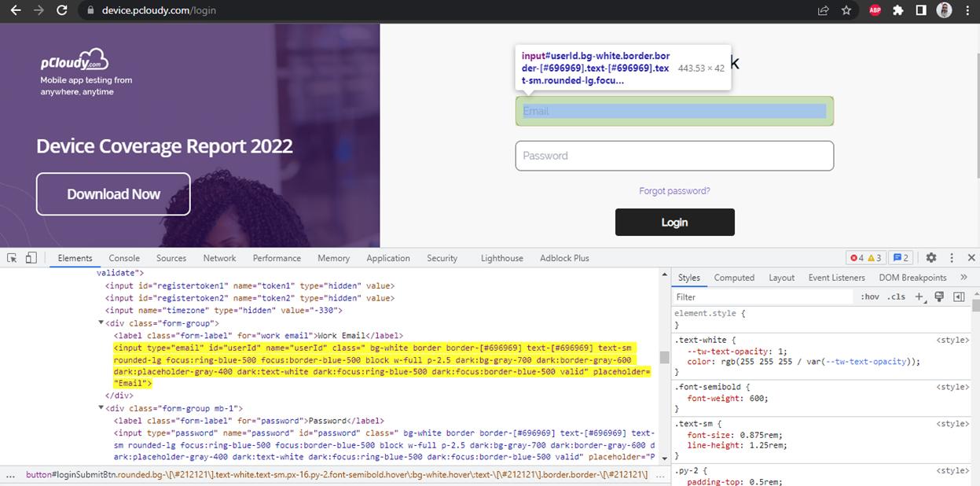Toggle the DevTools device toolbar
Image resolution: width=980 pixels, height=486 pixels.
(31, 258)
